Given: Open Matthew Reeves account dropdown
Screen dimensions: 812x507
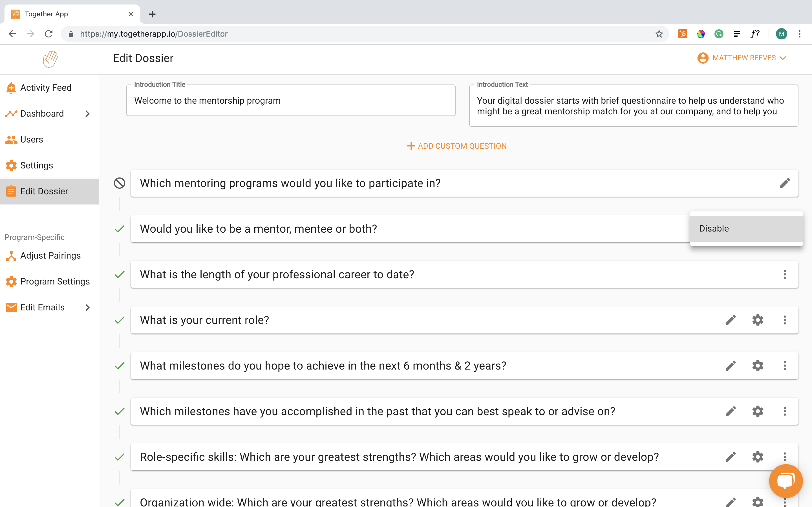Looking at the screenshot, I should [742, 58].
